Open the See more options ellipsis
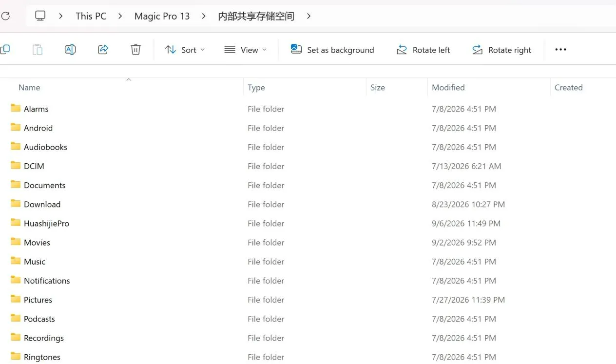Image resolution: width=616 pixels, height=364 pixels. click(x=560, y=49)
